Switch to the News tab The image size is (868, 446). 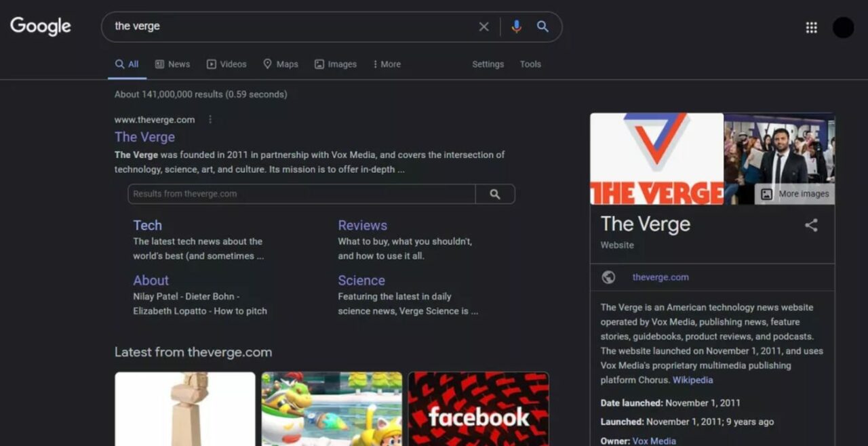pyautogui.click(x=172, y=64)
